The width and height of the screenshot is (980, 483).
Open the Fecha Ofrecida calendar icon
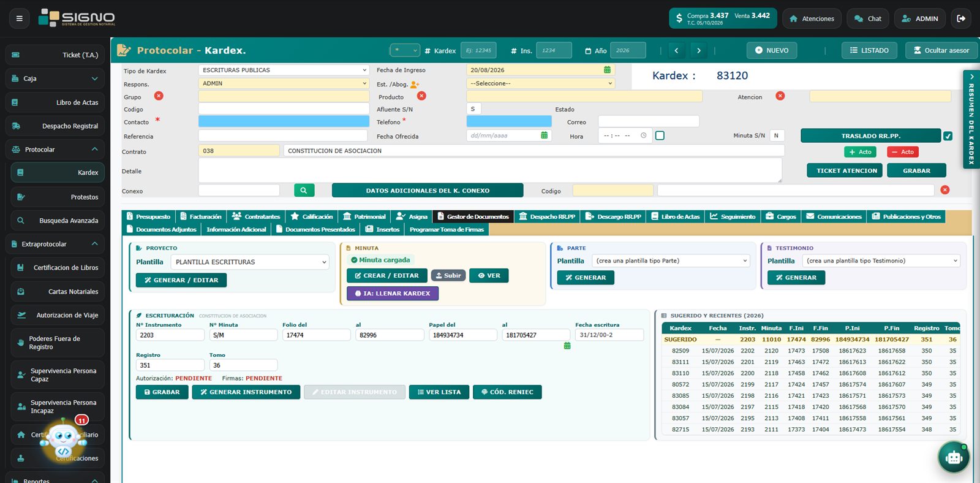coord(544,135)
